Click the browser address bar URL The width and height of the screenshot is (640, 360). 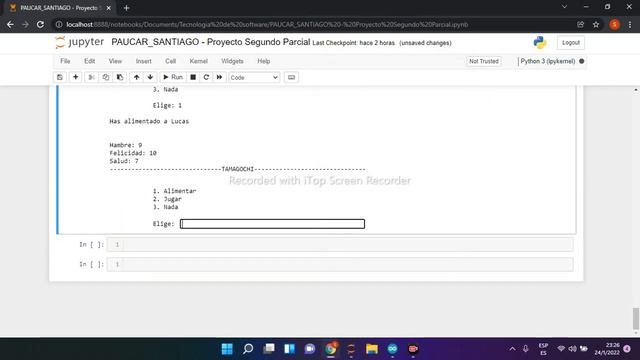[267, 24]
